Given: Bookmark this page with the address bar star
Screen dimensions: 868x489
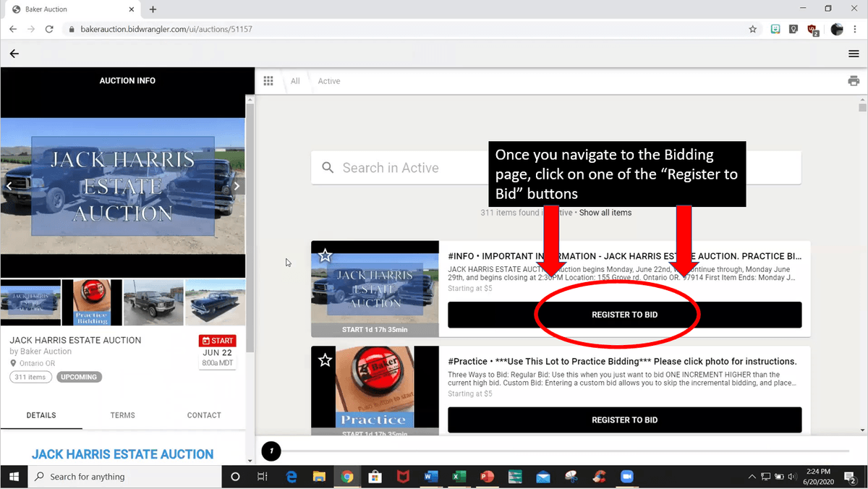Looking at the screenshot, I should click(x=753, y=30).
